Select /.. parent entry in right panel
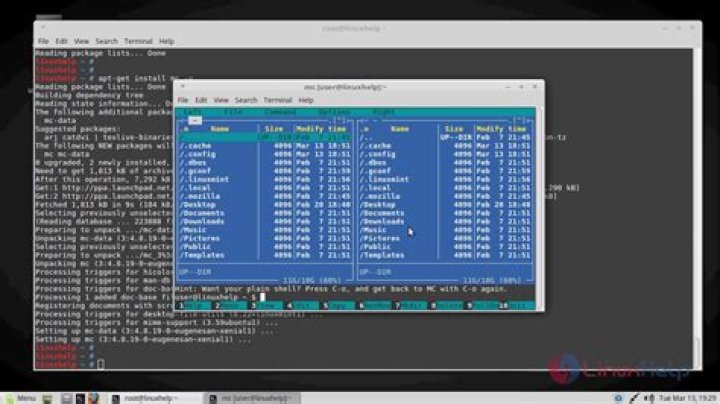 pos(445,137)
